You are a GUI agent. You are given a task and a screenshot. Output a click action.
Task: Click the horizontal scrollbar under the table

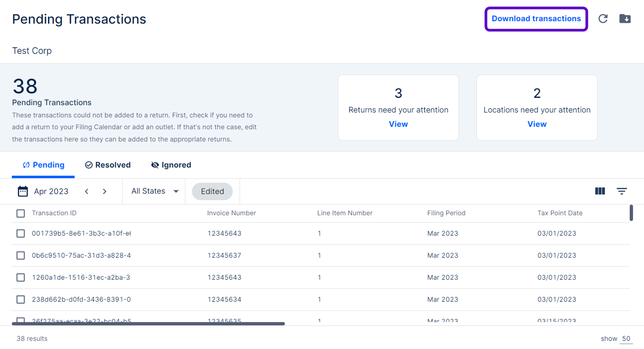point(148,323)
